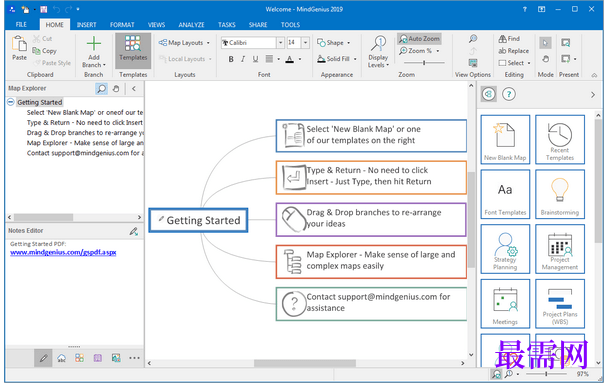Screen dimensions: 607x386
Task: Select the 'Map Explorer - Make sense' branch
Action: pos(371,261)
